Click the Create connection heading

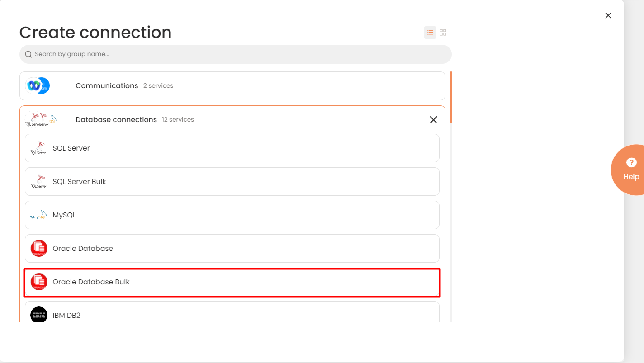pos(95,33)
